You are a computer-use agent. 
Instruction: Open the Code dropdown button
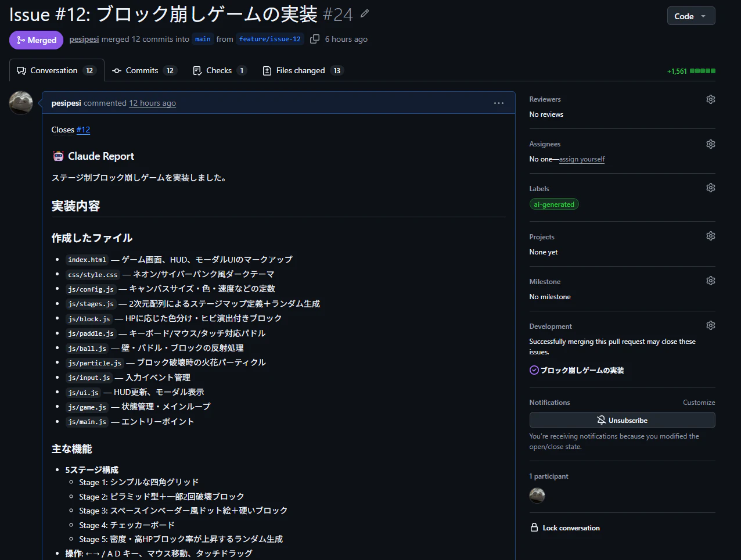coord(690,16)
